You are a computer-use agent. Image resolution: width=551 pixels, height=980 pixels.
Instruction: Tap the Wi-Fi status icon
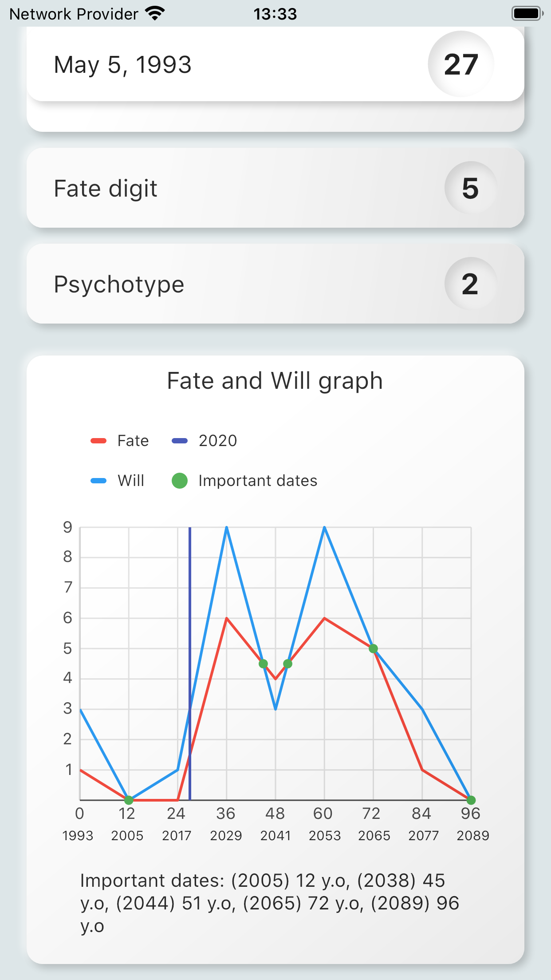tap(155, 14)
